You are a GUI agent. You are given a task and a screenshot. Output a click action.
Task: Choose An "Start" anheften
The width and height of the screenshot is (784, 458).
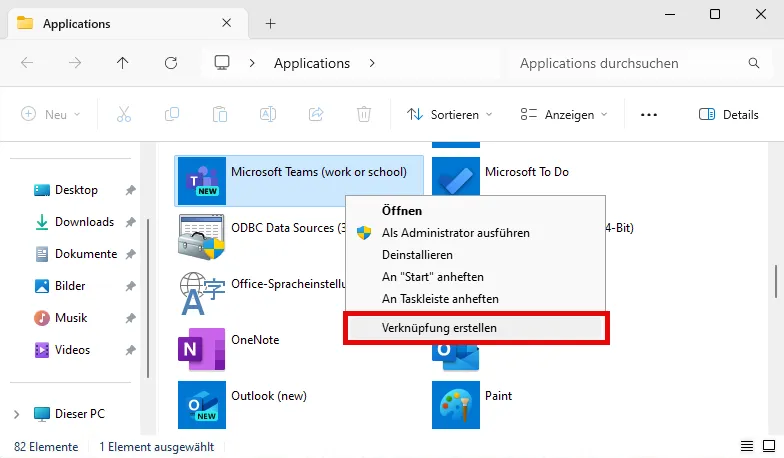point(475,276)
